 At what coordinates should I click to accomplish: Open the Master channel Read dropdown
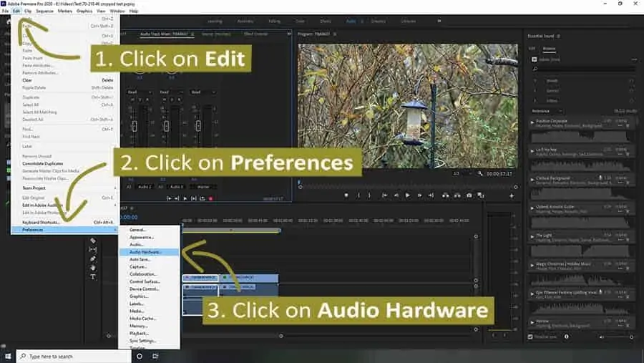click(x=203, y=92)
